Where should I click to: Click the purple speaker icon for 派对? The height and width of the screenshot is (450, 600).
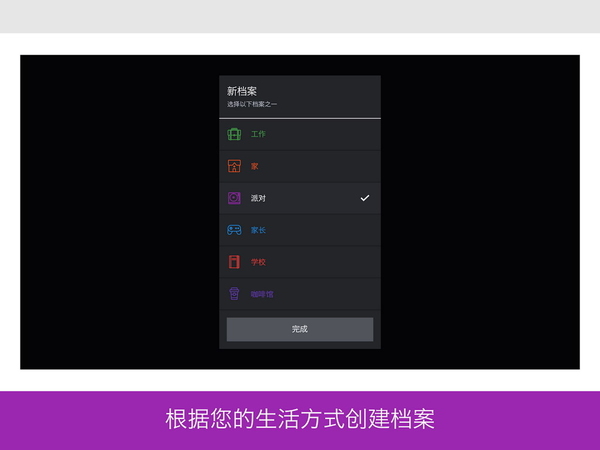coord(234,198)
